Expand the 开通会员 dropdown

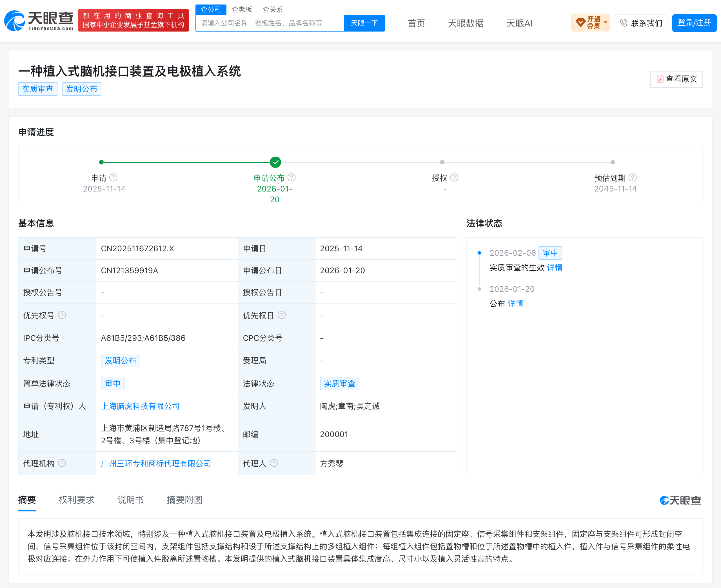coord(590,23)
